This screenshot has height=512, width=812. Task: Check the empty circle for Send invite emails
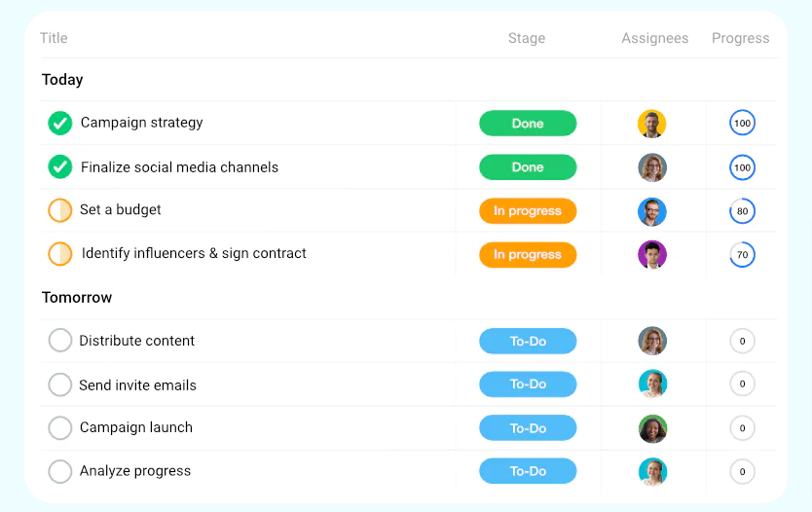60,384
